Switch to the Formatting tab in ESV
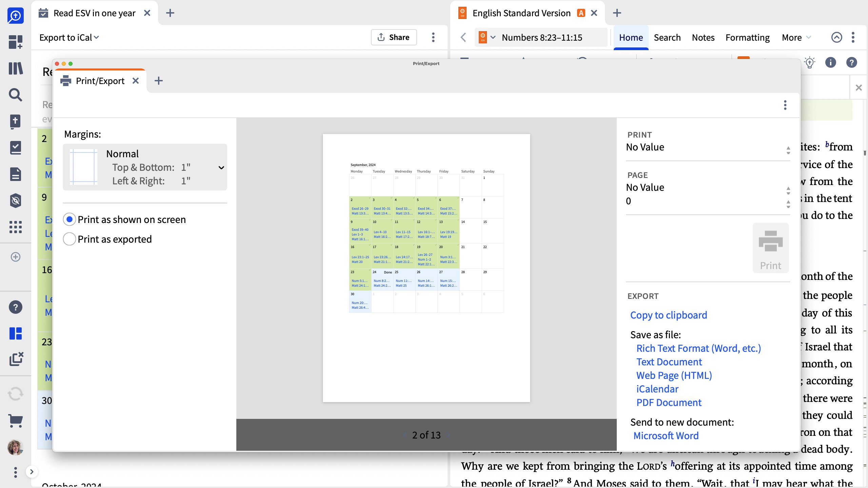Viewport: 868px width, 488px height. coord(747,37)
